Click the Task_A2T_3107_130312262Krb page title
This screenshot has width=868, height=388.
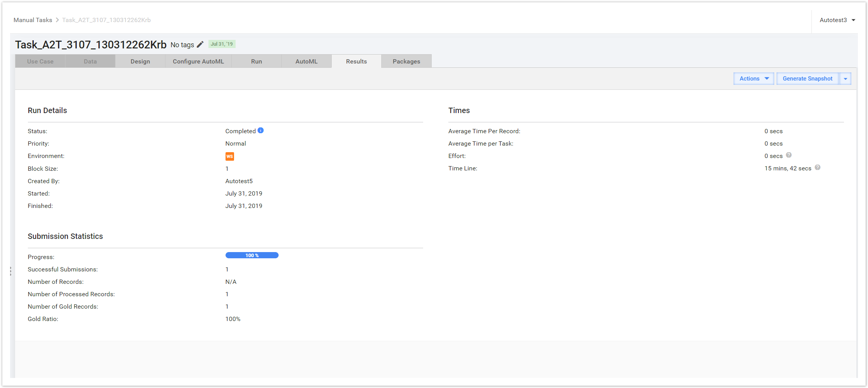point(91,45)
